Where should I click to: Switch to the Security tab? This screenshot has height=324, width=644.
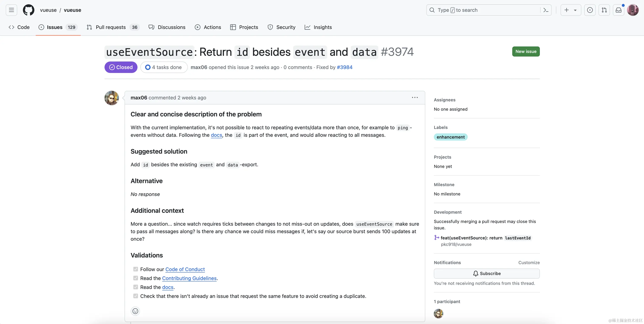(282, 27)
